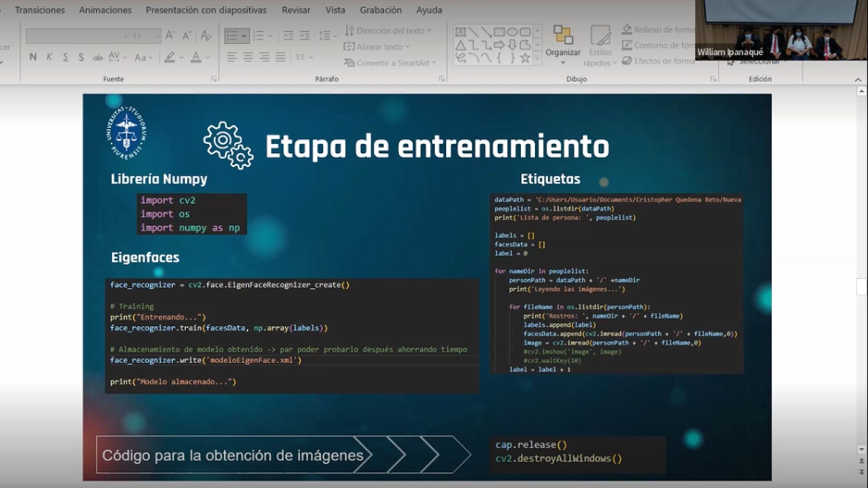The width and height of the screenshot is (868, 488).
Task: Click the increase indent icon
Action: pos(305,36)
